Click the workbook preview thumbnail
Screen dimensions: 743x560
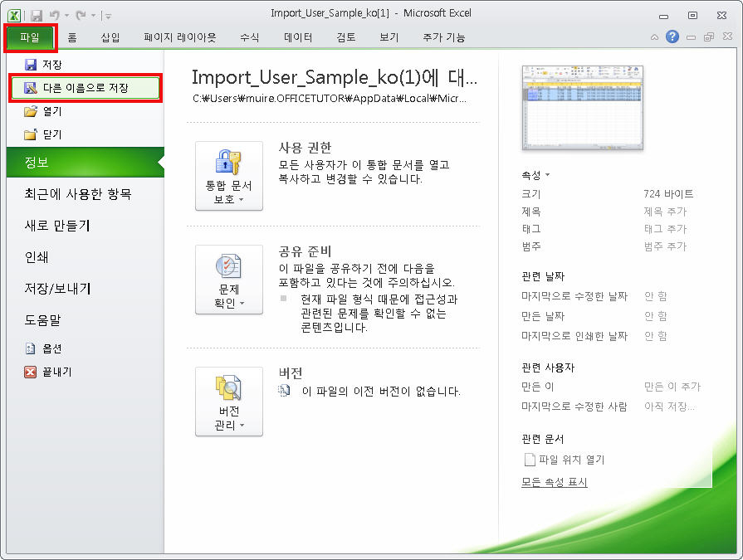point(583,108)
